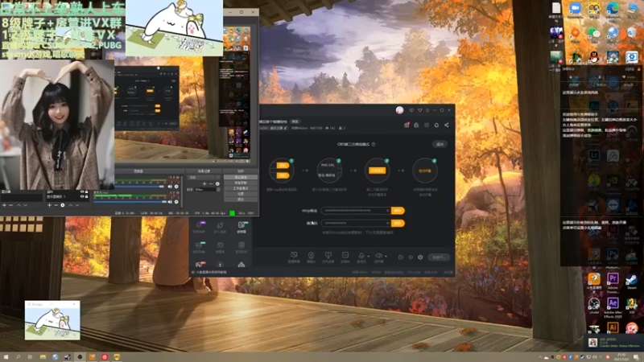The image size is (644, 362).
Task: Add a new source in OBS sources panel
Action: 49,205
